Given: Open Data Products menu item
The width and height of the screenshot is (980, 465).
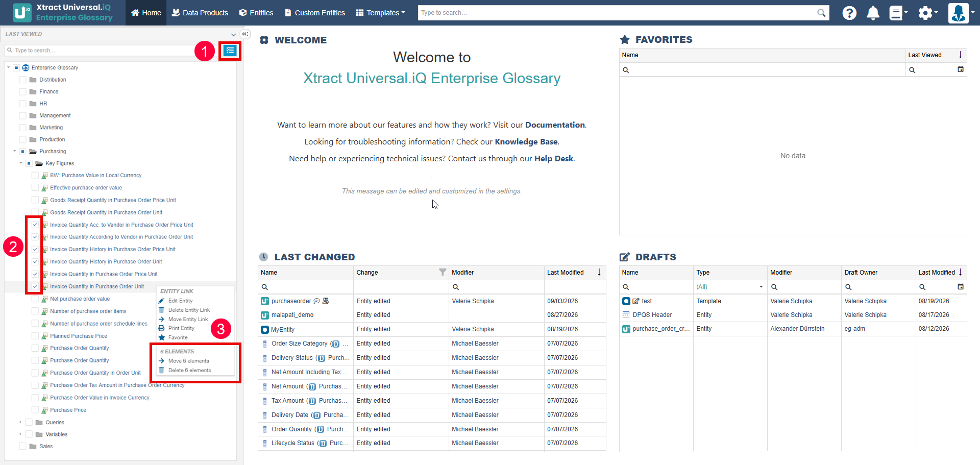Looking at the screenshot, I should click(x=200, y=13).
